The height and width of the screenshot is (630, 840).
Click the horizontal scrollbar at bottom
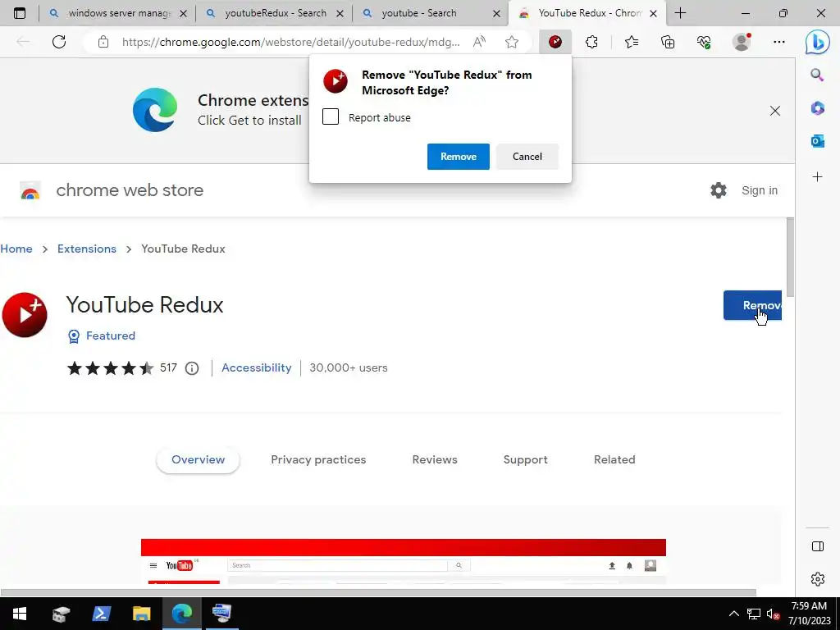[378, 592]
